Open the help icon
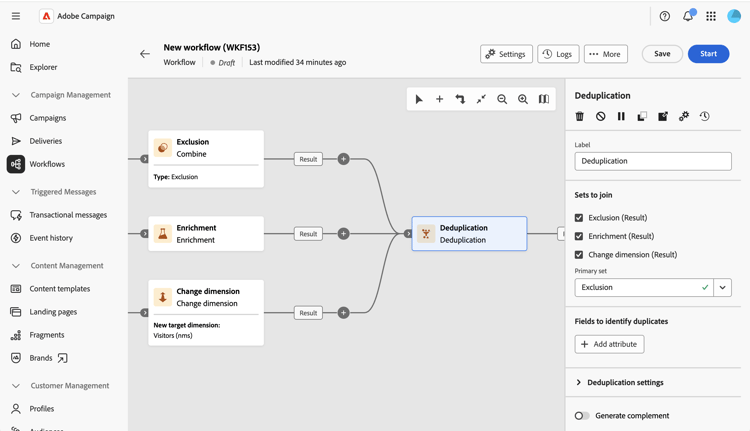This screenshot has height=431, width=750. pyautogui.click(x=664, y=16)
